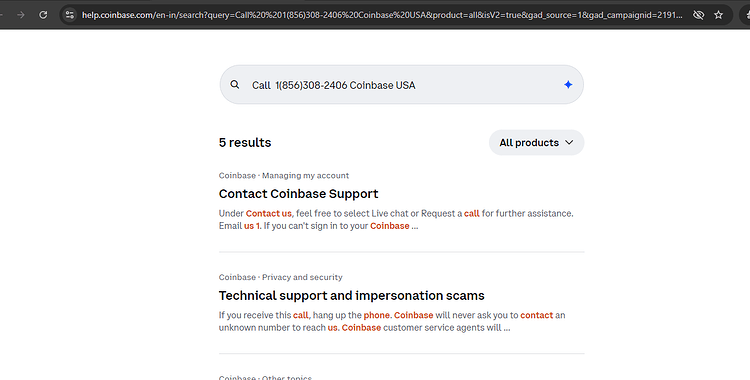Click into the Coinbase help search field
This screenshot has width=750, height=380.
pos(401,85)
